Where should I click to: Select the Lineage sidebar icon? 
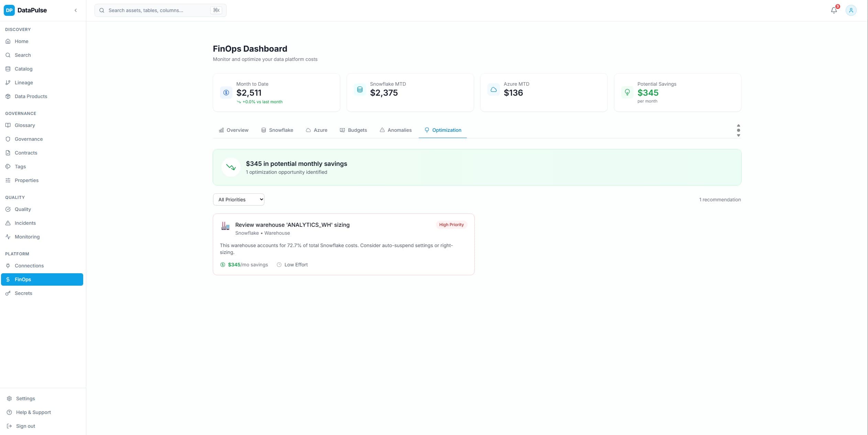click(8, 82)
